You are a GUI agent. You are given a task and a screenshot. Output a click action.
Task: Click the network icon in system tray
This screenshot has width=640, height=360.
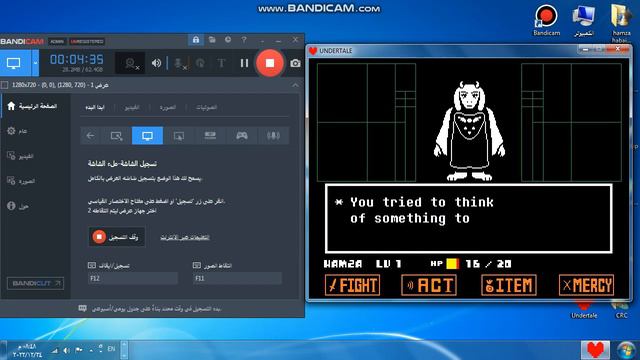click(x=55, y=350)
